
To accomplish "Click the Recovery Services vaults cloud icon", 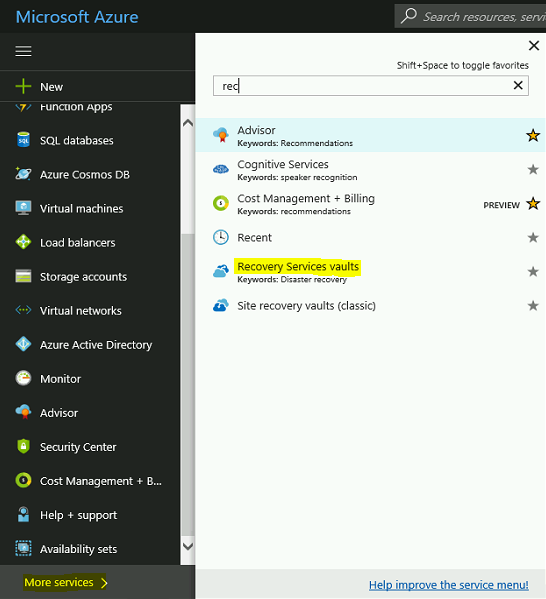I will click(x=221, y=271).
